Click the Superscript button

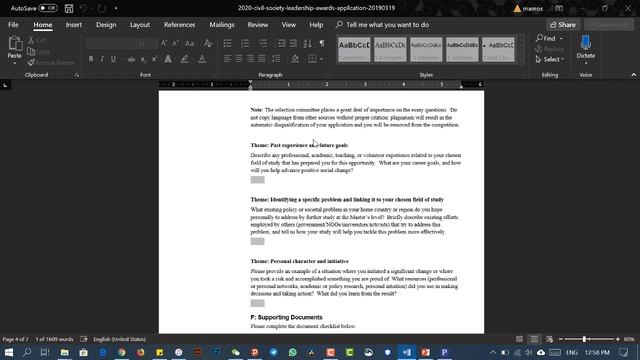pyautogui.click(x=154, y=59)
